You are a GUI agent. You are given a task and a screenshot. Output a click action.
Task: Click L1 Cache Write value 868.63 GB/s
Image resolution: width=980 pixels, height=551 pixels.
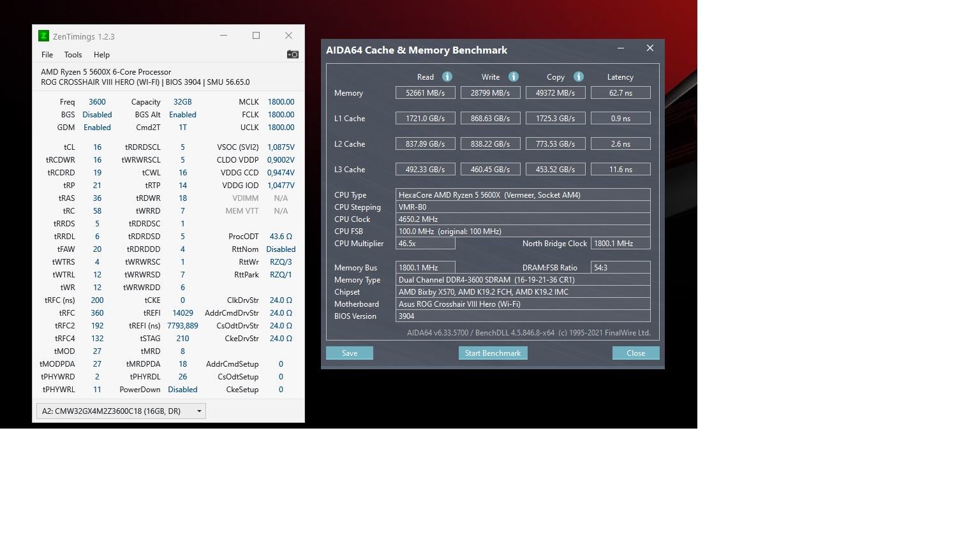coord(490,119)
